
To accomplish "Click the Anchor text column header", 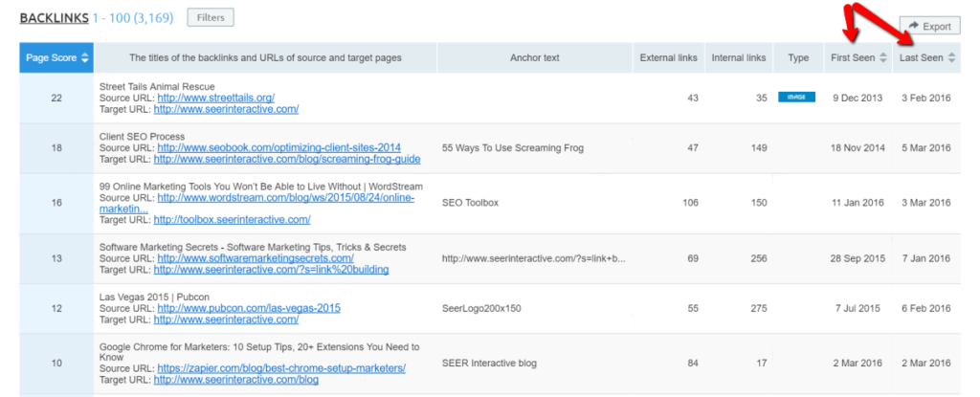I will 534,58.
